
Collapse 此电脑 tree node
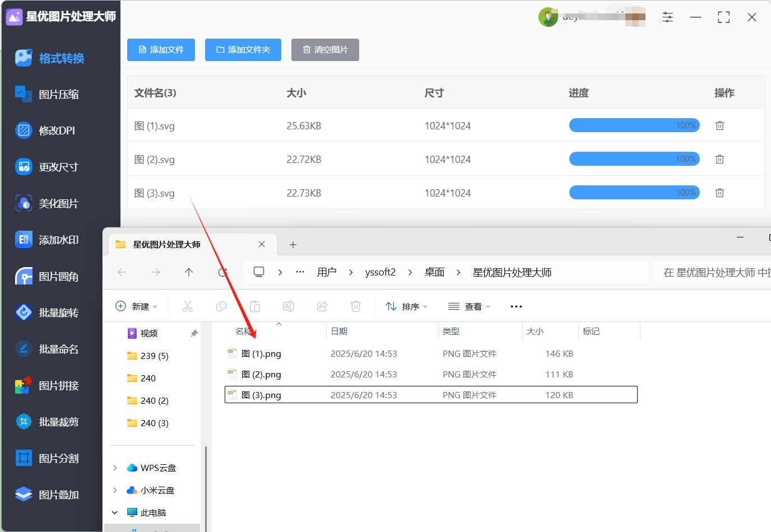[115, 512]
